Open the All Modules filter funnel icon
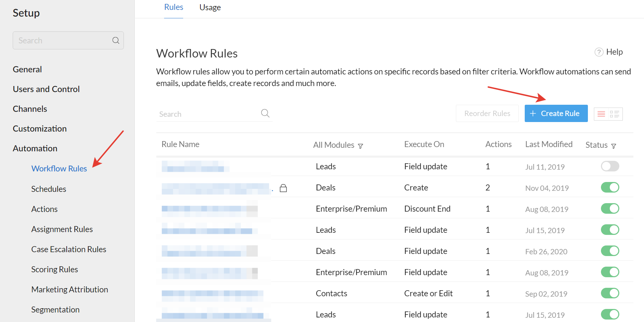Screen dimensions: 644x322 360,146
